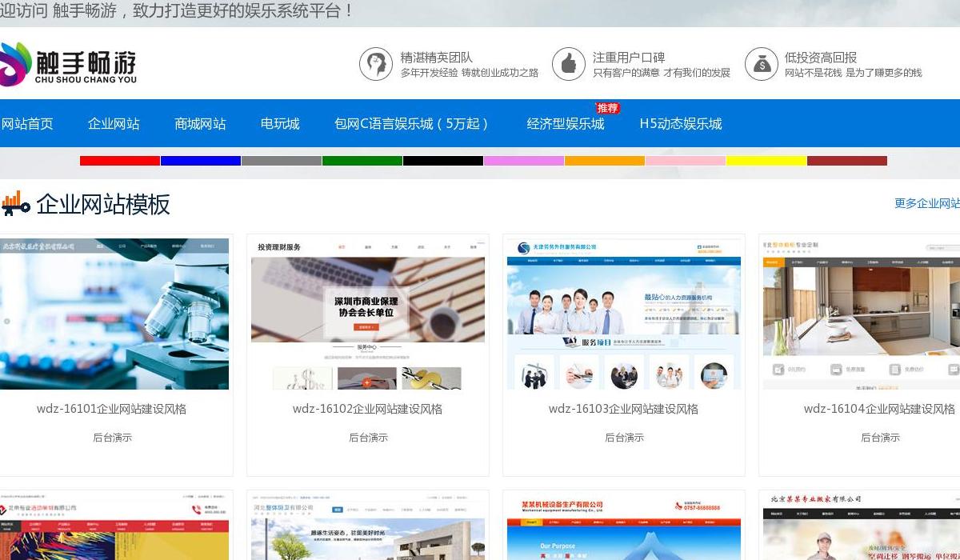Viewport: 960px width, 560px height.
Task: Open the 河北整体厨卫 template thumbnail
Action: pos(368,527)
